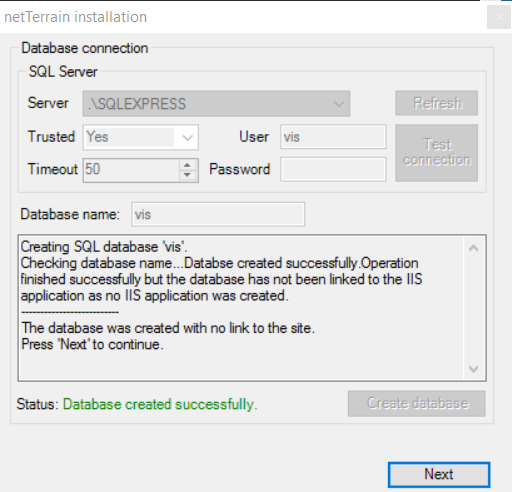The height and width of the screenshot is (492, 512).
Task: Click the green database created status text
Action: click(x=160, y=404)
